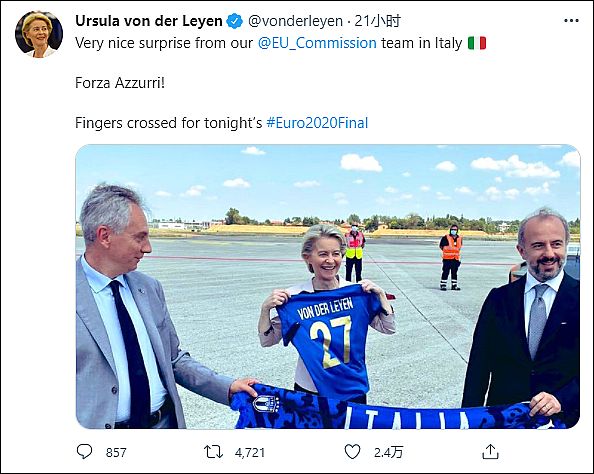The image size is (594, 474).
Task: Open the three-dot more options menu
Action: coord(571,20)
